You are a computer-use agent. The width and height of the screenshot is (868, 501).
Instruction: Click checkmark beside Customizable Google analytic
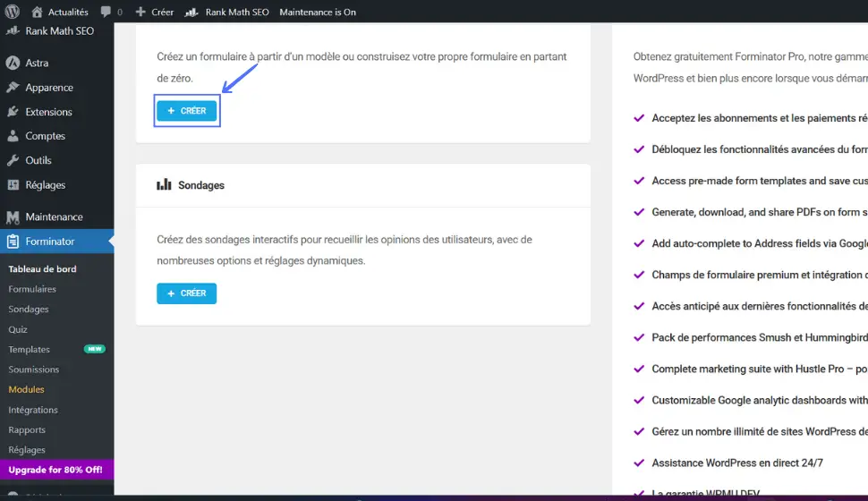[639, 400]
